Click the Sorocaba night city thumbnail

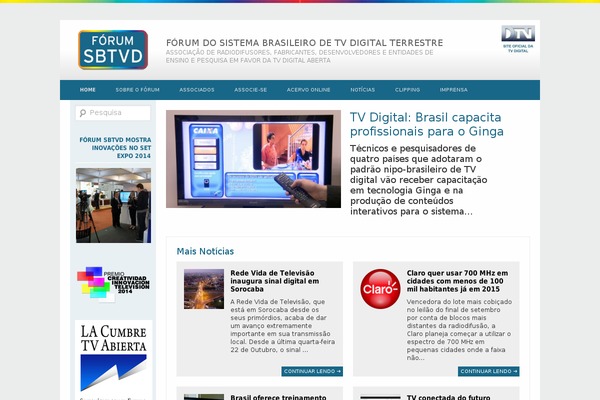[x=204, y=289]
